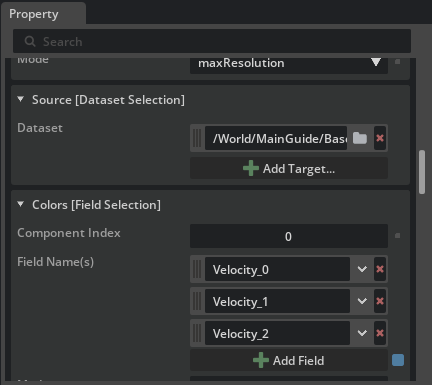432x385 pixels.
Task: Remove the Velocity_0 field
Action: [380, 269]
